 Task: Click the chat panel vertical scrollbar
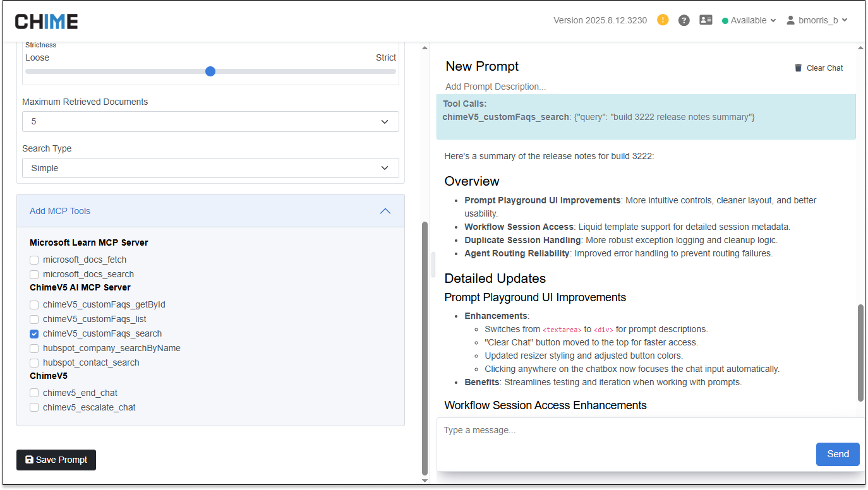pyautogui.click(x=860, y=352)
